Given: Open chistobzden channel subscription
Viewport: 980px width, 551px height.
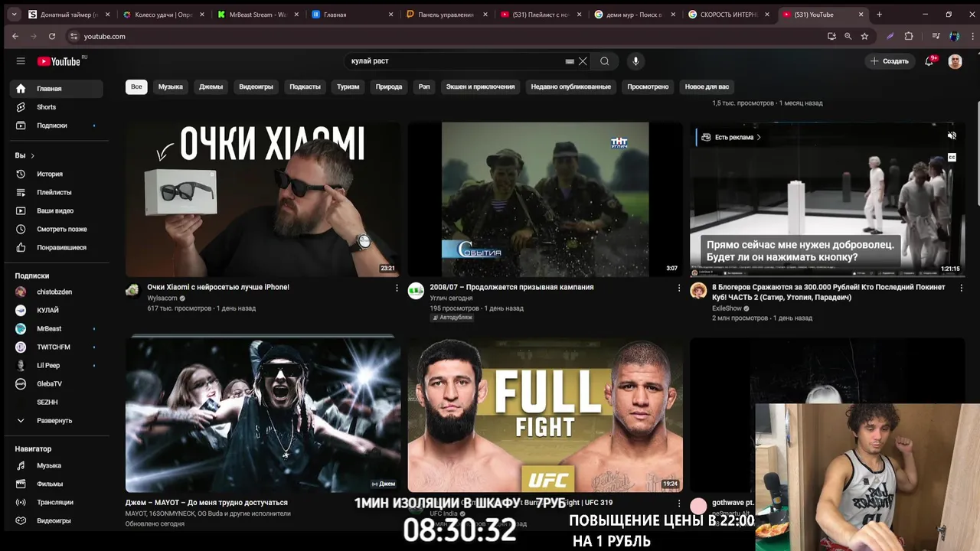Looking at the screenshot, I should [57, 292].
